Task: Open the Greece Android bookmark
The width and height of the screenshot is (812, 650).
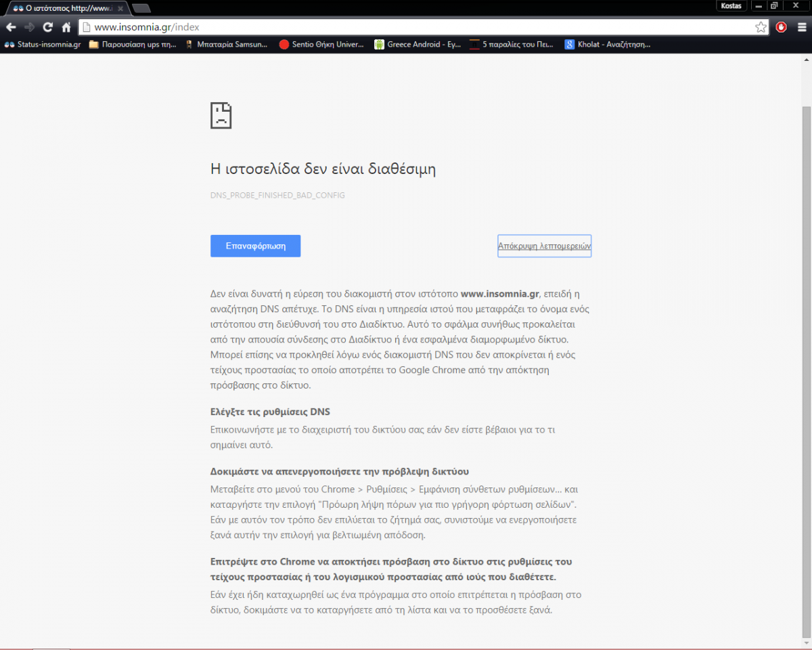Action: [x=417, y=45]
